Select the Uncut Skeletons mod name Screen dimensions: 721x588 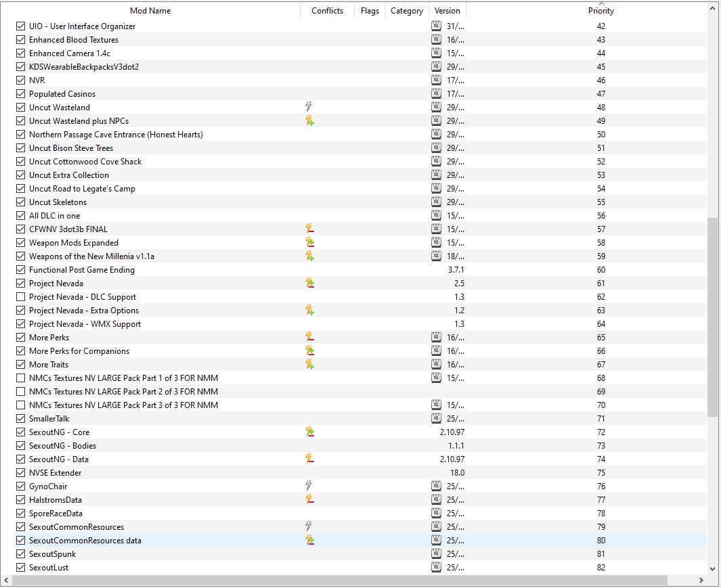58,202
